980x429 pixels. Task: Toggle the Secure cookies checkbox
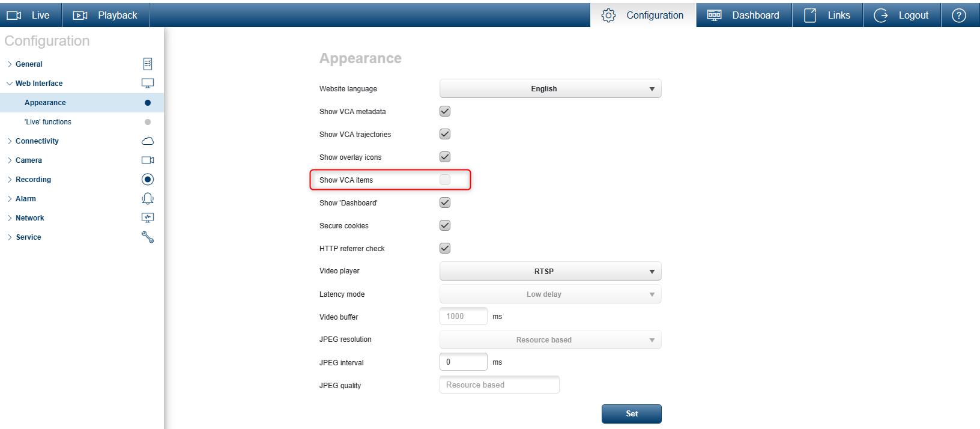[445, 225]
